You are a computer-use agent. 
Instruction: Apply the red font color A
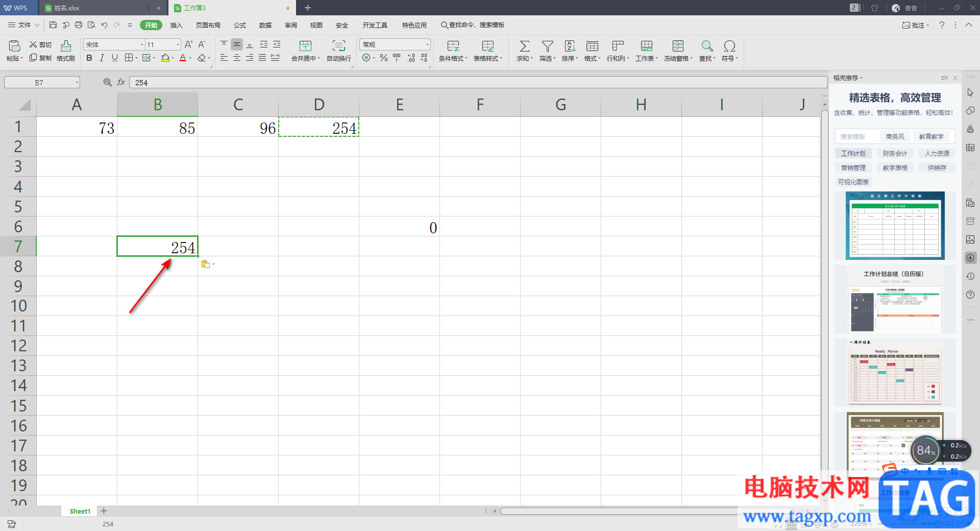[x=183, y=58]
